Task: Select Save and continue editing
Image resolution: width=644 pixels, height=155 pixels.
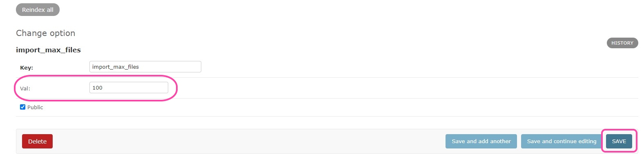Action: point(562,142)
